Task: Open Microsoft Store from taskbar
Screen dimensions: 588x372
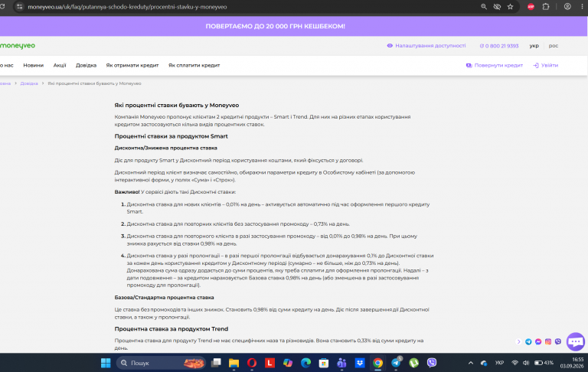Action: pos(324,363)
